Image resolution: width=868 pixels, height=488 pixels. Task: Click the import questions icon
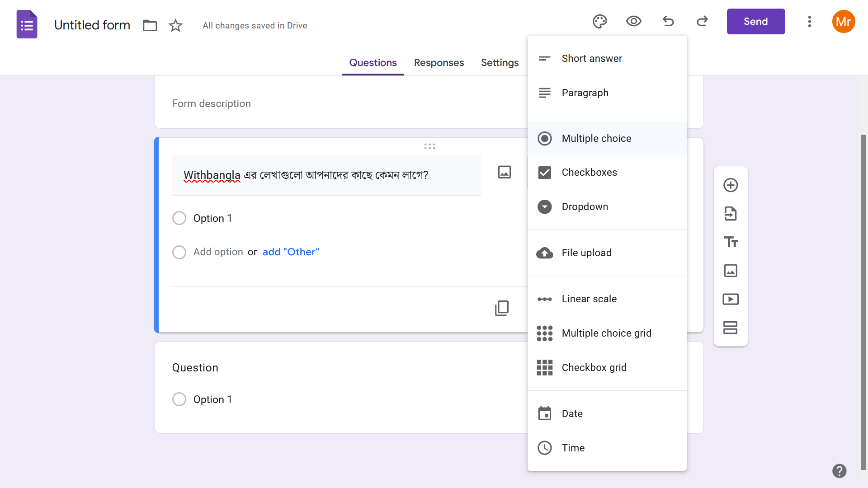731,214
